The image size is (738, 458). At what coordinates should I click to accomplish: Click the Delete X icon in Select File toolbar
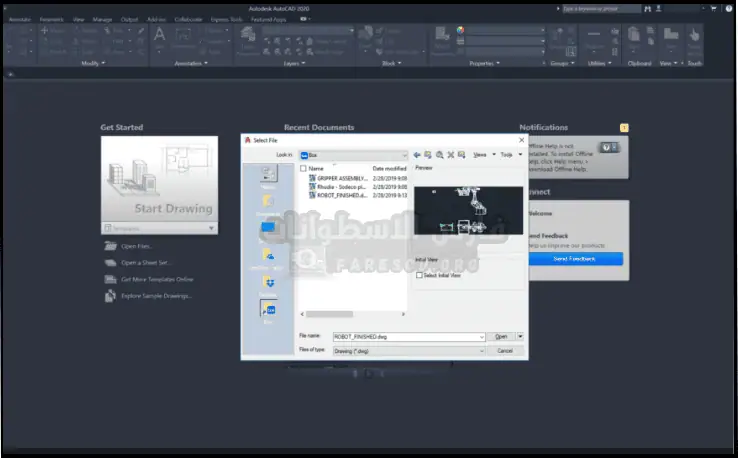(x=451, y=155)
